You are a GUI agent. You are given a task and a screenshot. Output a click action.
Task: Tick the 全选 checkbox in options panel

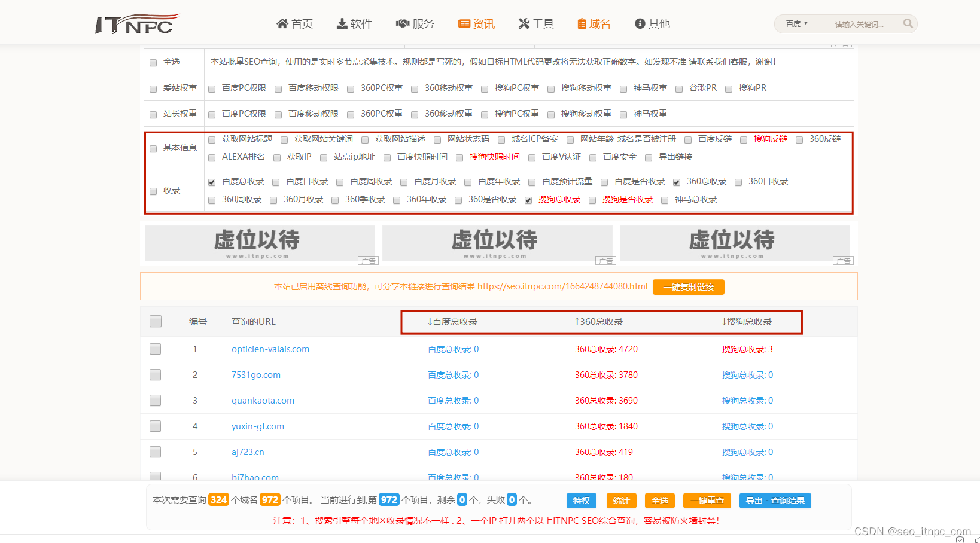153,63
